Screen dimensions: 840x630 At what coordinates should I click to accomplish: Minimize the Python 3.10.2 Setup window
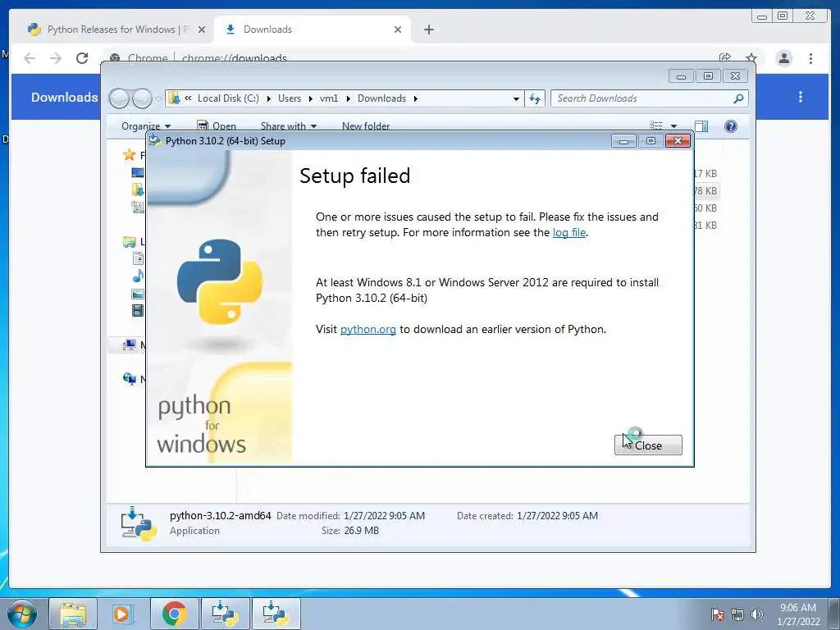click(623, 141)
